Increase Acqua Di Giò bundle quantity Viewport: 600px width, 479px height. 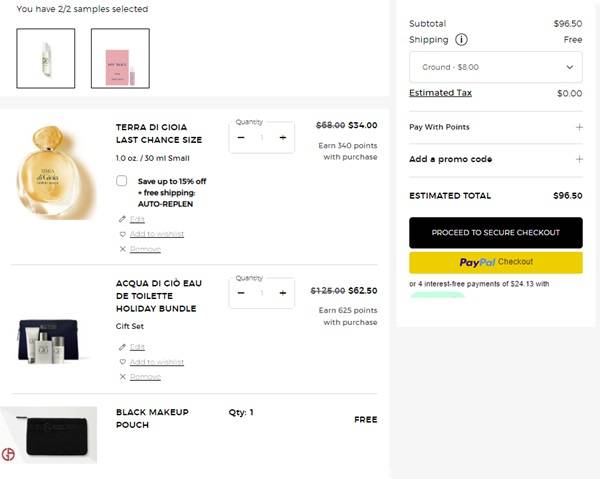tap(283, 293)
